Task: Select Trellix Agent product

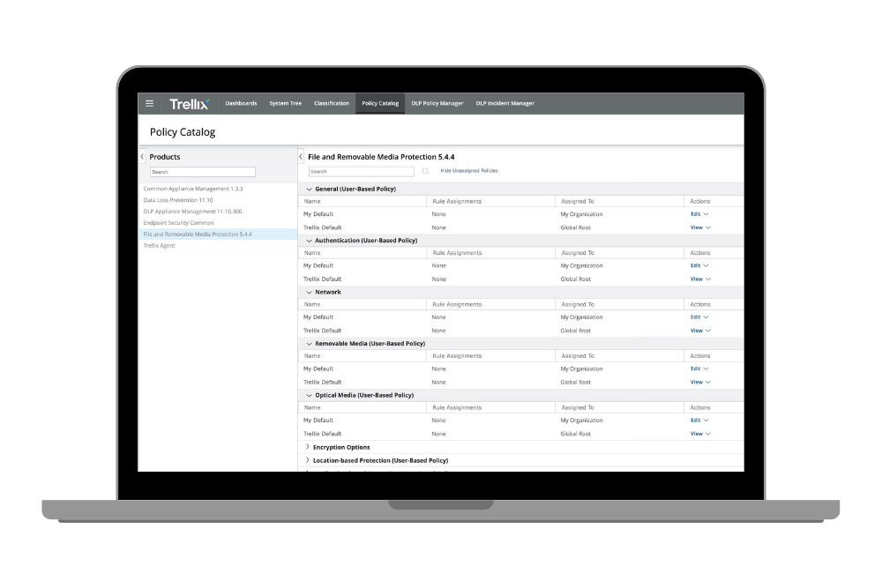Action: 159,246
